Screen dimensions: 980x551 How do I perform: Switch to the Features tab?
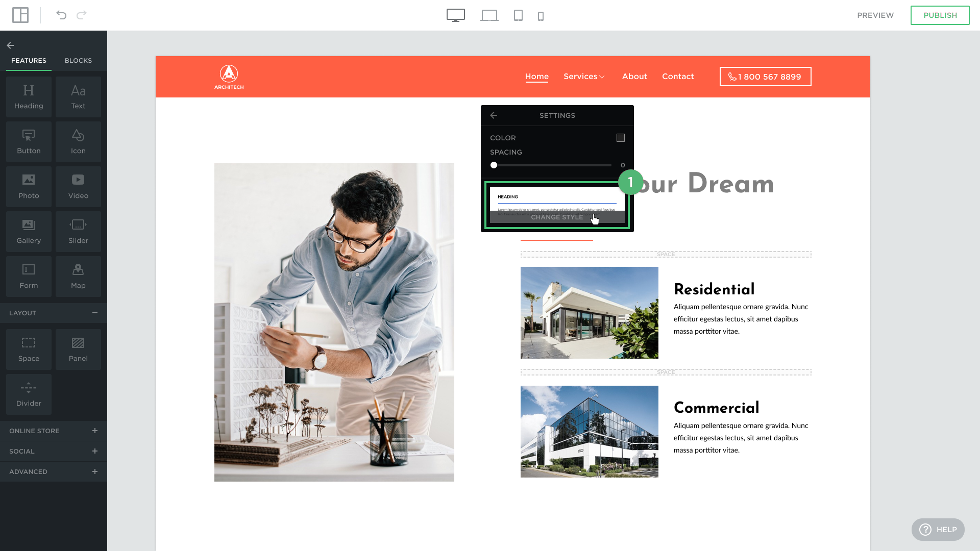(x=29, y=60)
